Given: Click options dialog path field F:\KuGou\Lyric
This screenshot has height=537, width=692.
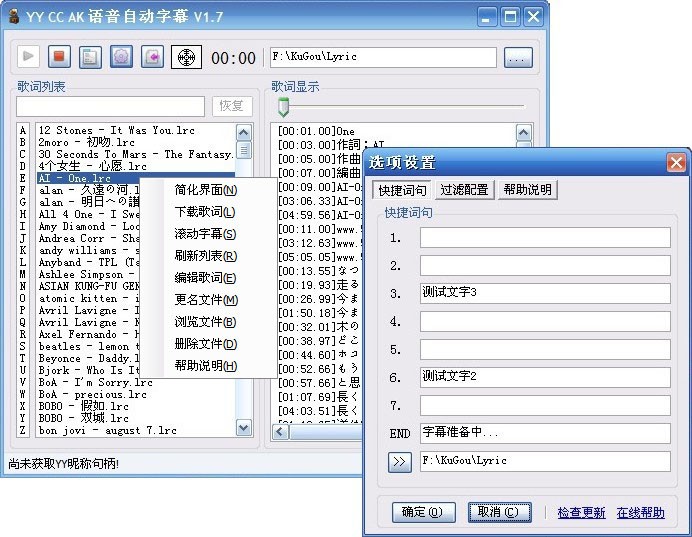Looking at the screenshot, I should pos(545,461).
